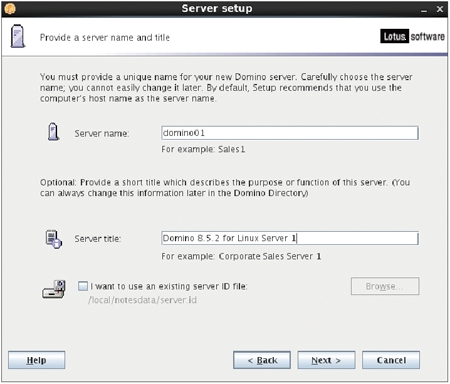Click the 'For example: Sales1' hint text
This screenshot has height=384, width=450.
tap(203, 149)
